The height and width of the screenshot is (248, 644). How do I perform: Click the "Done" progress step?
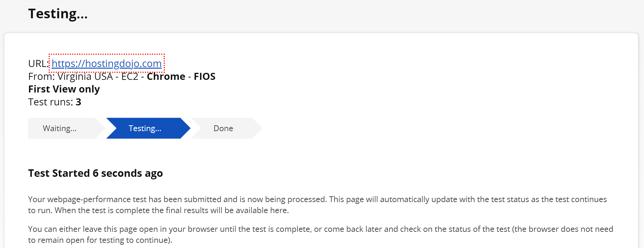pyautogui.click(x=223, y=128)
